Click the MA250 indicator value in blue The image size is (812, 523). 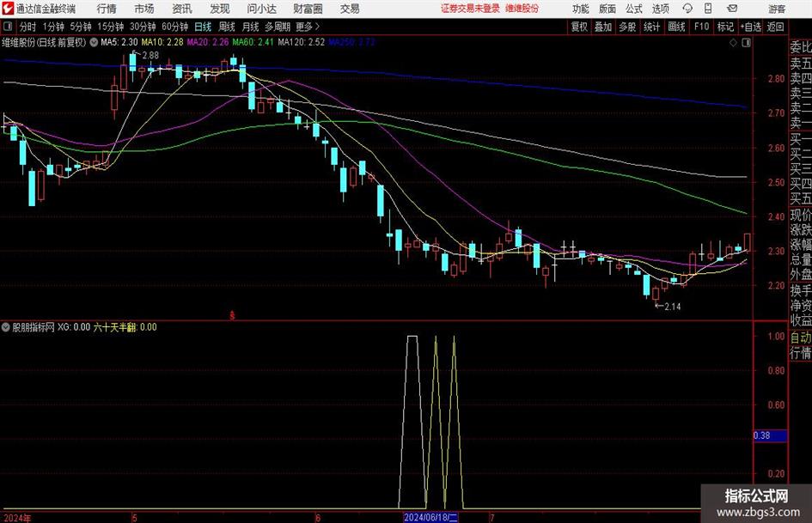[351, 42]
